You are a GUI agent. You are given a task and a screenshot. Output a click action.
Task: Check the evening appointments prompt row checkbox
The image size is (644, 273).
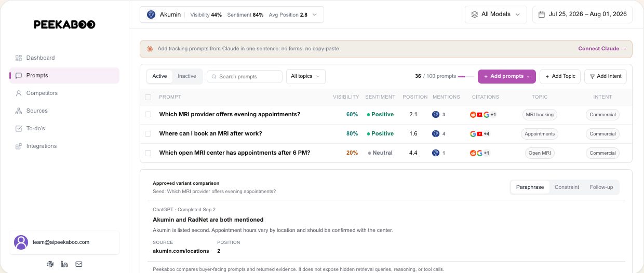(x=148, y=115)
